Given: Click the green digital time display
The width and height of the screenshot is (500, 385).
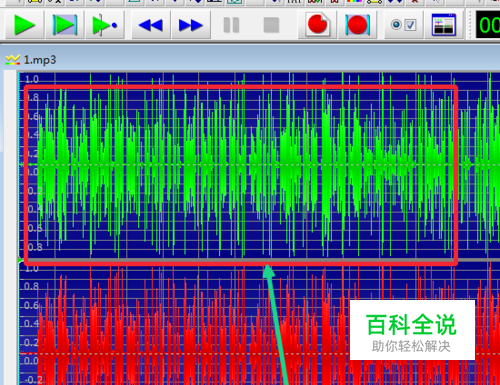Looking at the screenshot, I should (488, 25).
